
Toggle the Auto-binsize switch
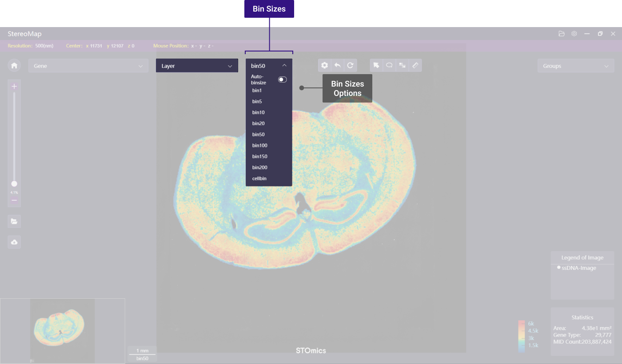282,79
